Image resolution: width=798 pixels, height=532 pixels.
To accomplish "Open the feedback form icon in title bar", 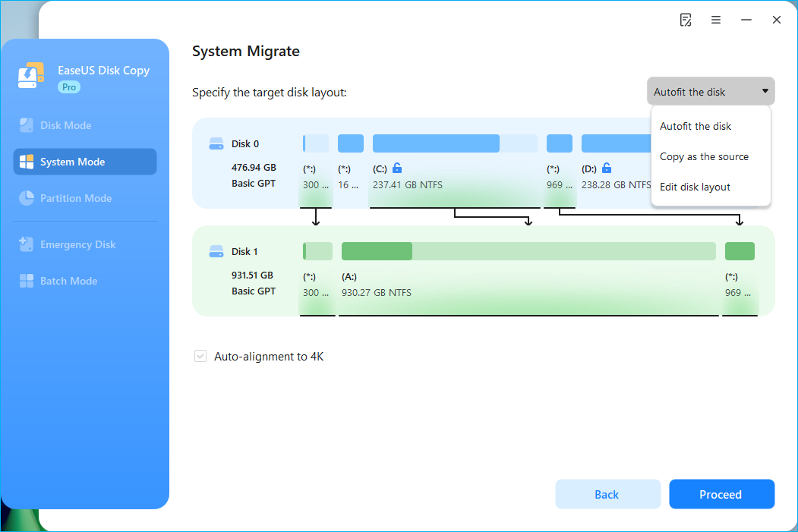I will pyautogui.click(x=686, y=20).
